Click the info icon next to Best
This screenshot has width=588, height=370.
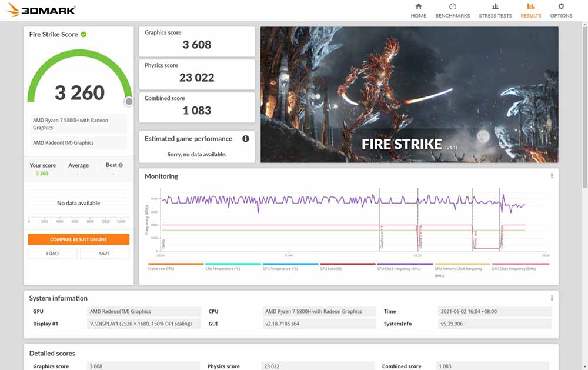click(121, 165)
